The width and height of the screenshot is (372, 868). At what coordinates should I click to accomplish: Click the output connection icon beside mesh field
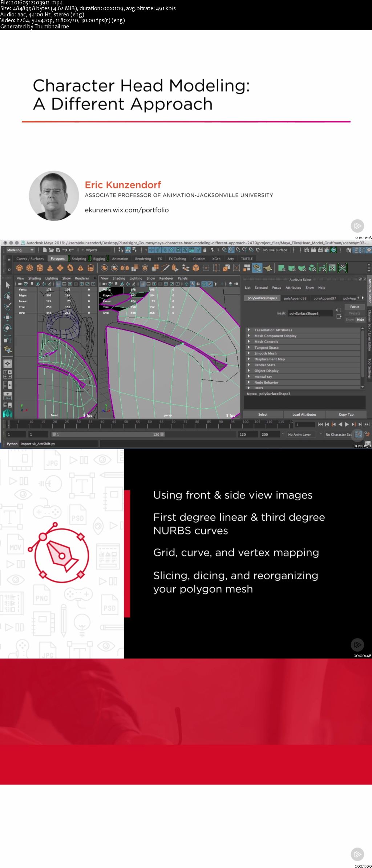pos(339,316)
